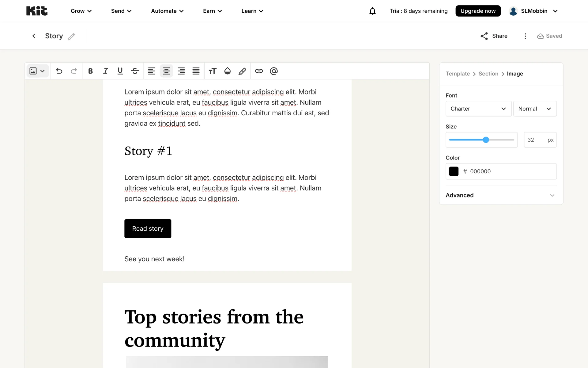The width and height of the screenshot is (588, 368).
Task: Toggle underline formatting
Action: (120, 71)
